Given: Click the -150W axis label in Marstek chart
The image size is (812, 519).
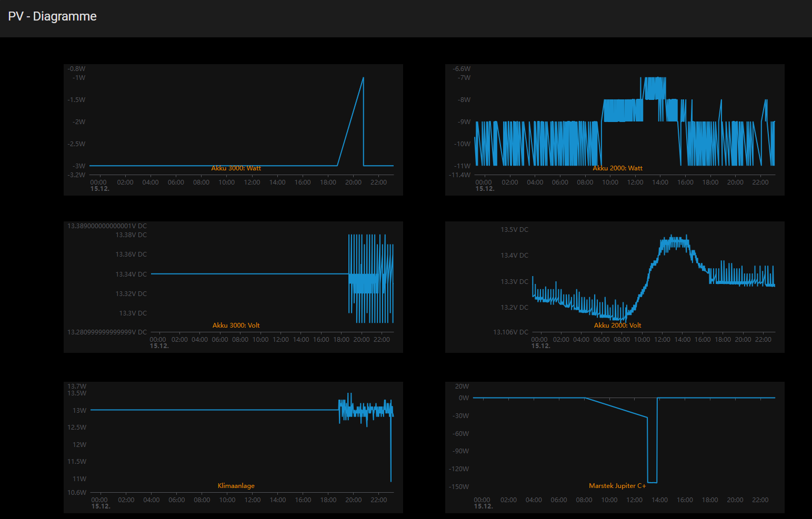Looking at the screenshot, I should pyautogui.click(x=458, y=487).
